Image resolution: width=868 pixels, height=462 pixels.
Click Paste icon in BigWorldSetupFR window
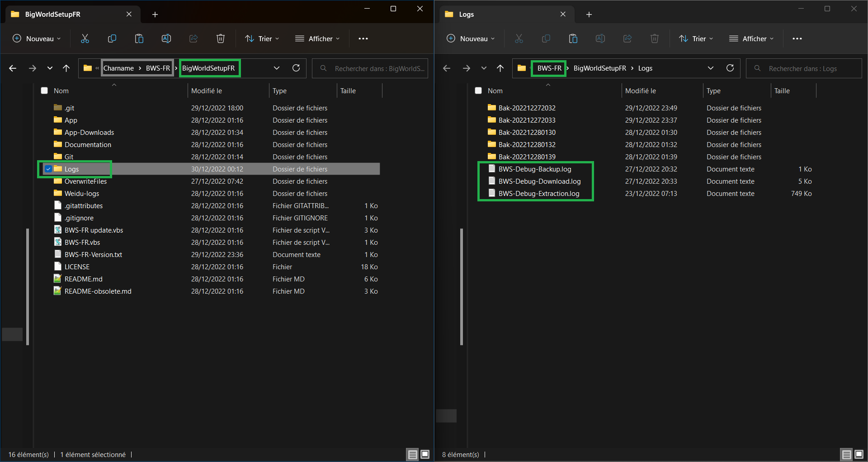[139, 38]
